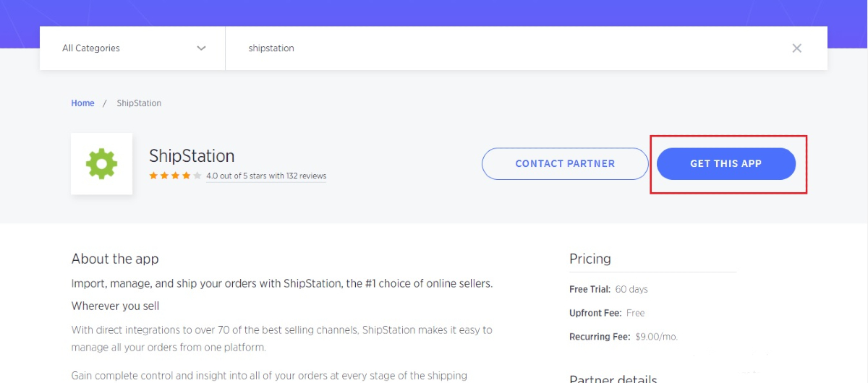Expand categories using the chevron arrow

[x=201, y=48]
